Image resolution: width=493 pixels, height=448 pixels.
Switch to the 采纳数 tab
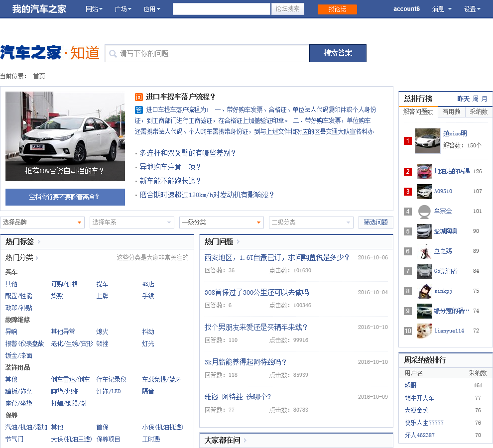(479, 112)
